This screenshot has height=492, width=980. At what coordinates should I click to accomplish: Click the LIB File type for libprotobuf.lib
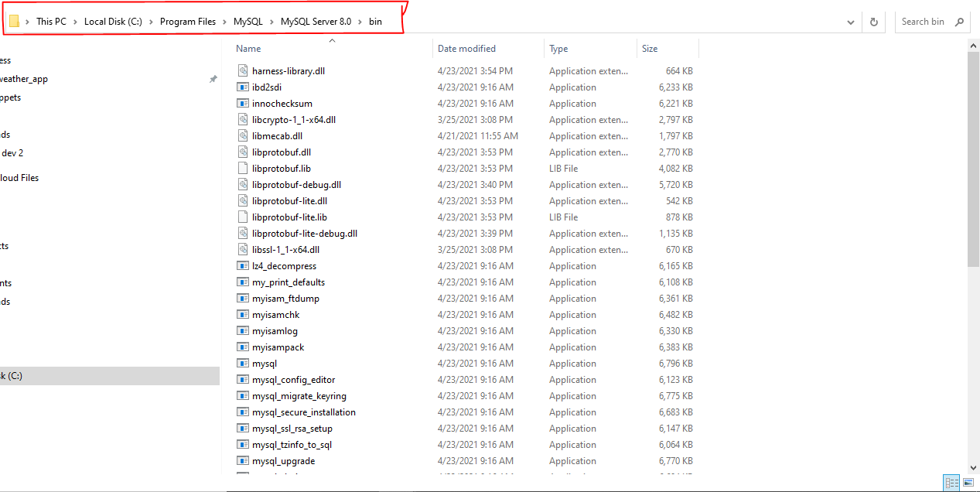pos(564,169)
